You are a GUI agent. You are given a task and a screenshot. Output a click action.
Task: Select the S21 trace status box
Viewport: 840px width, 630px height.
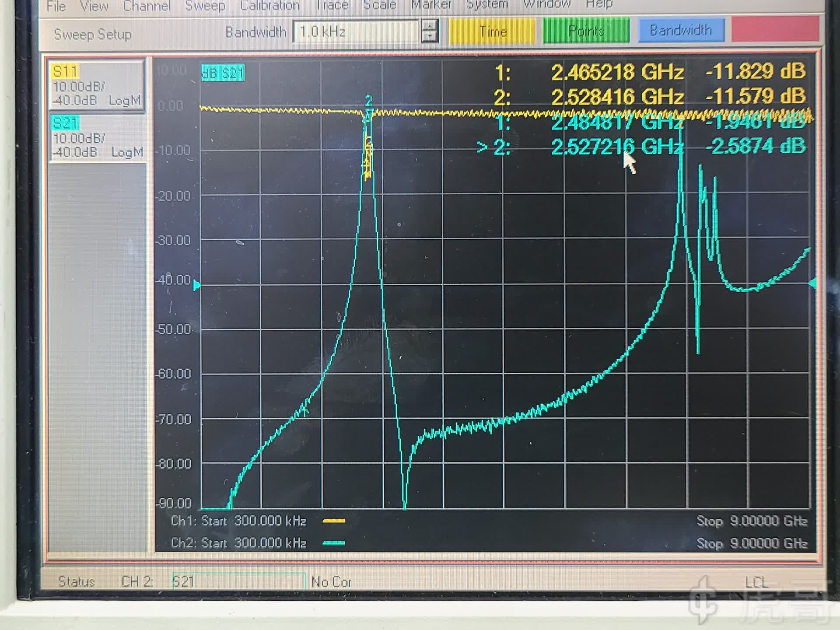(97, 137)
